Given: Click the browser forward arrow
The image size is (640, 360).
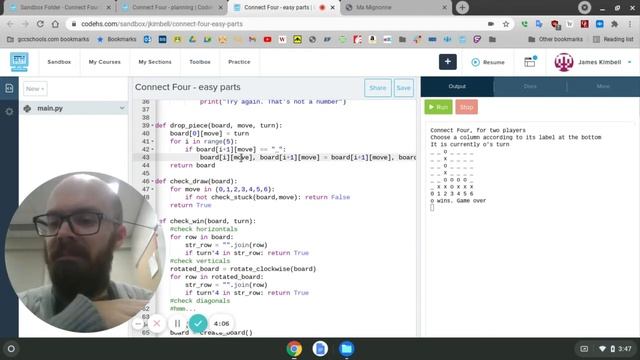Looking at the screenshot, I should (25, 24).
